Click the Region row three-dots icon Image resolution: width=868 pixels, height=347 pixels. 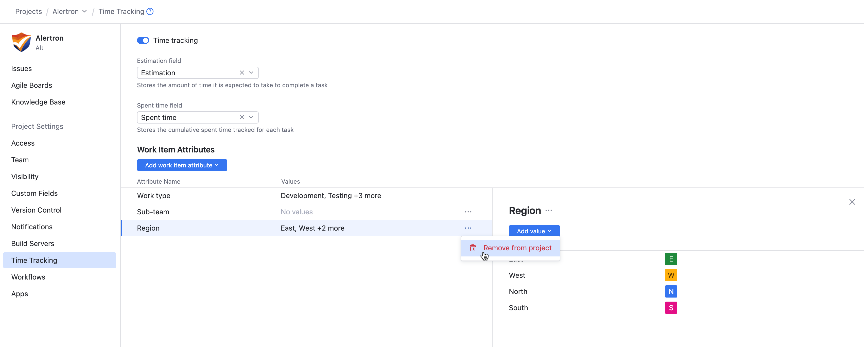point(468,228)
